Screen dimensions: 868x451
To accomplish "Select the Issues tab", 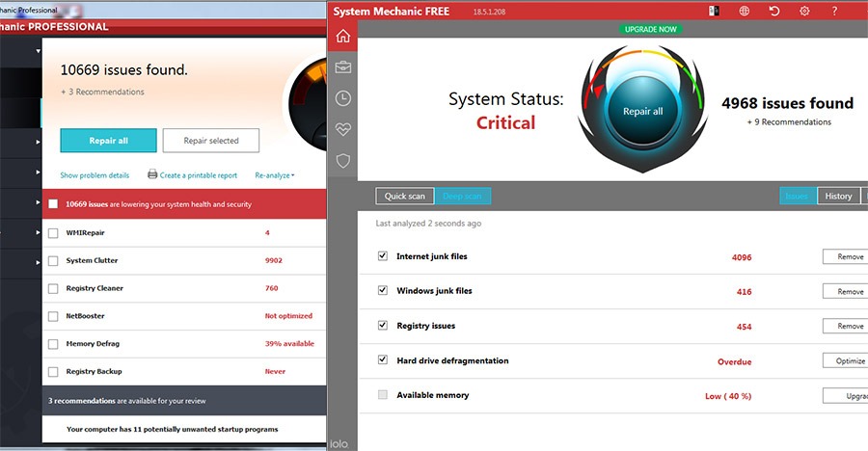I will [x=797, y=196].
